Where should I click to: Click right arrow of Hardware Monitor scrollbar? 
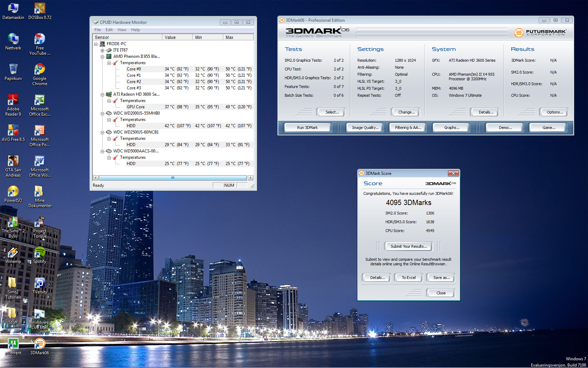point(251,178)
